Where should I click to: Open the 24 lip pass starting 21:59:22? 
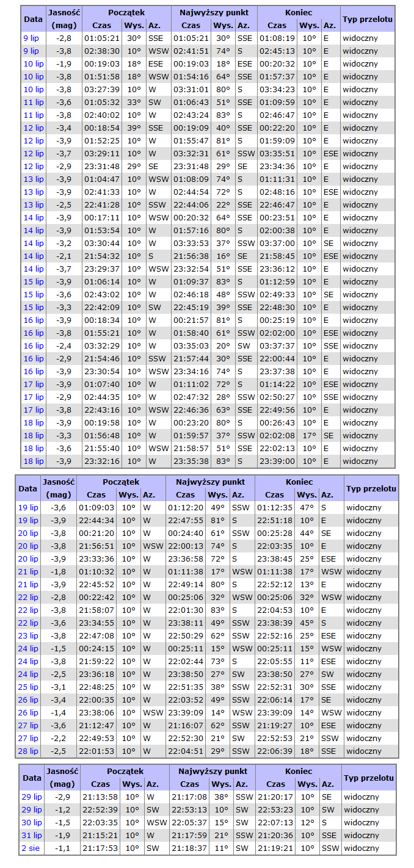tap(28, 661)
